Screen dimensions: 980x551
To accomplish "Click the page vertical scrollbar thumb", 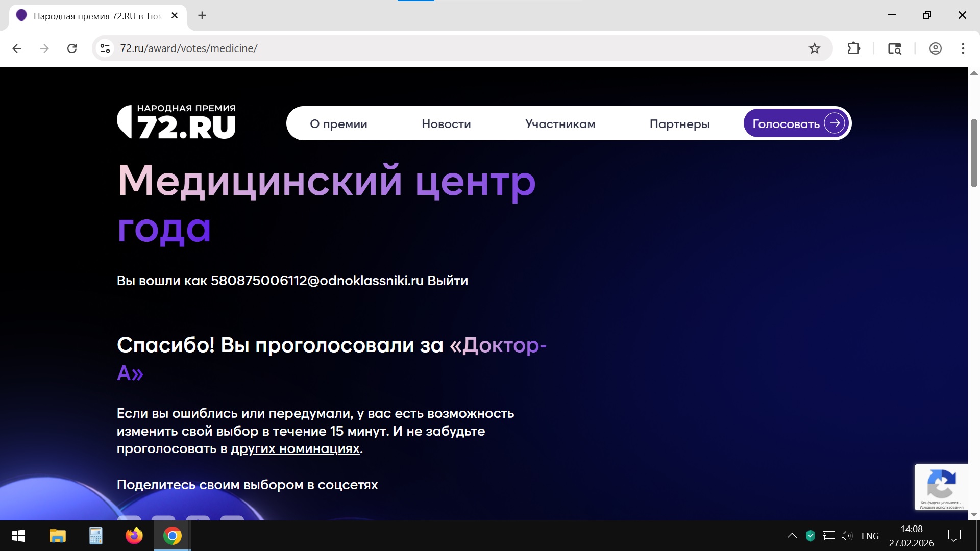I will 974,153.
